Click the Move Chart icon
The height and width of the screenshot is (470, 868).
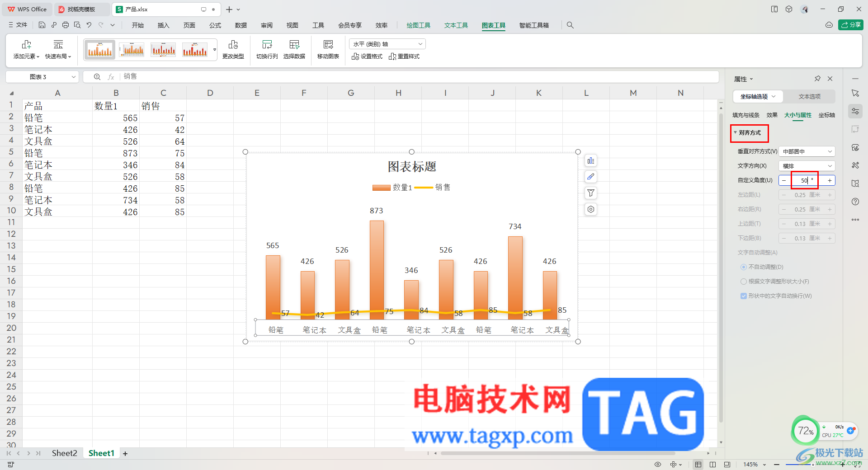click(328, 50)
